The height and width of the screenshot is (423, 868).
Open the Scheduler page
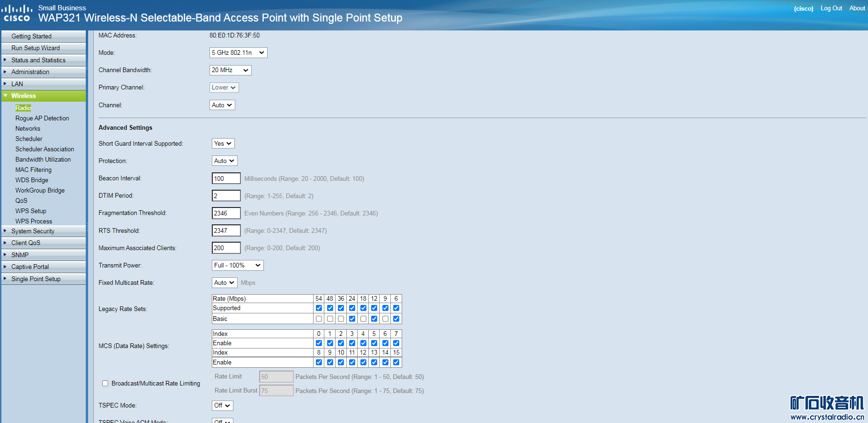(x=29, y=139)
